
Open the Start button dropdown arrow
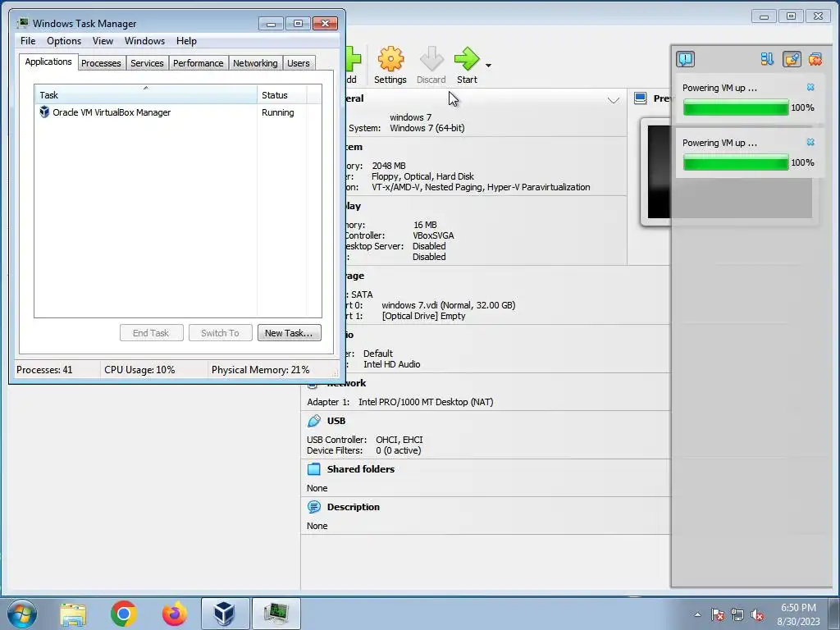489,66
